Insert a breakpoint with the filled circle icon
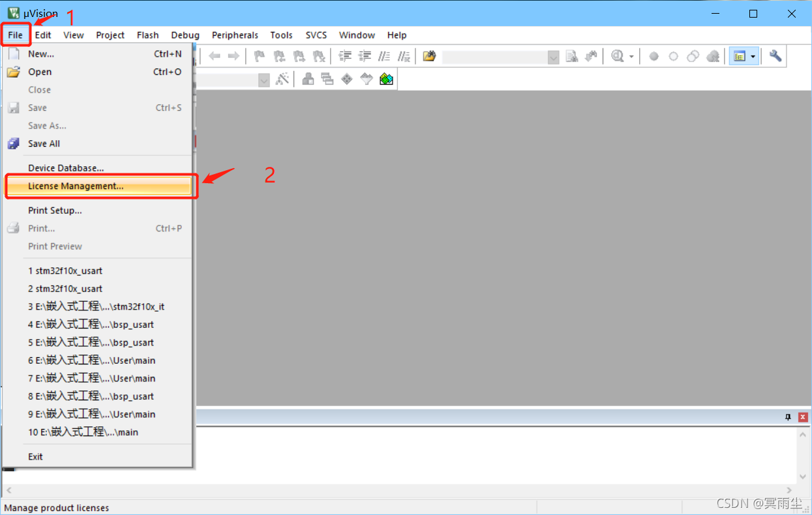Image resolution: width=812 pixels, height=515 pixels. point(654,57)
